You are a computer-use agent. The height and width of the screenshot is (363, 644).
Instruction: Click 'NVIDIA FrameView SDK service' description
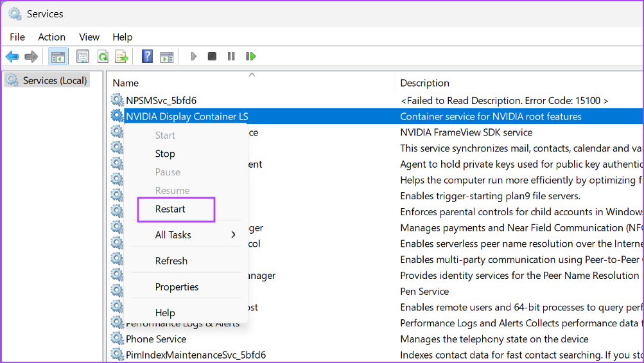pos(466,132)
